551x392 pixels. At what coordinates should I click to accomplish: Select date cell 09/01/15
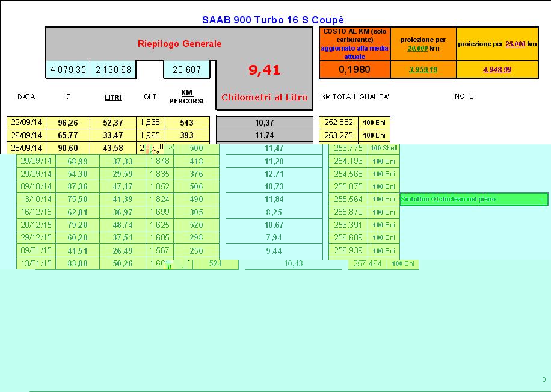[36, 251]
